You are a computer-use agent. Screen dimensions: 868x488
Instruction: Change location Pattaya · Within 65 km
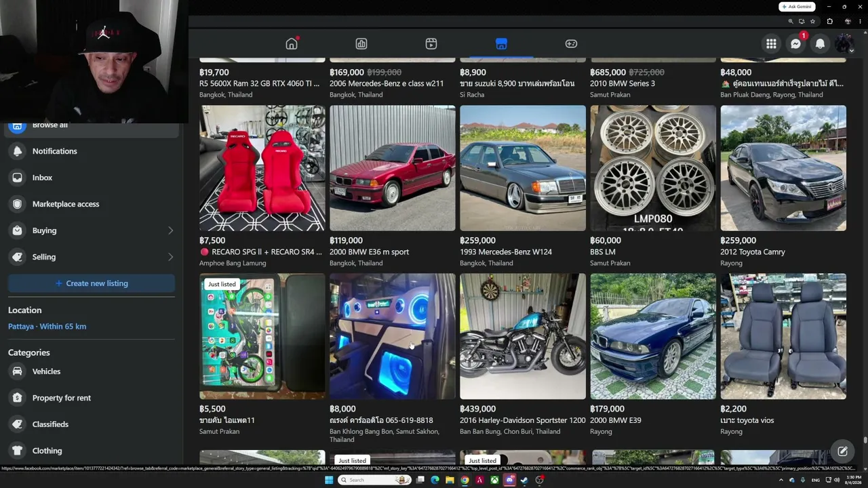[47, 326]
